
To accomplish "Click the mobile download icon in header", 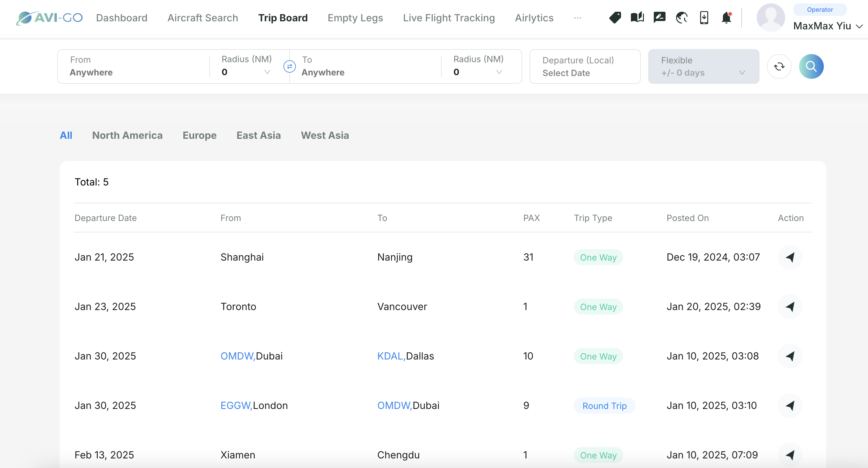I will (x=704, y=18).
